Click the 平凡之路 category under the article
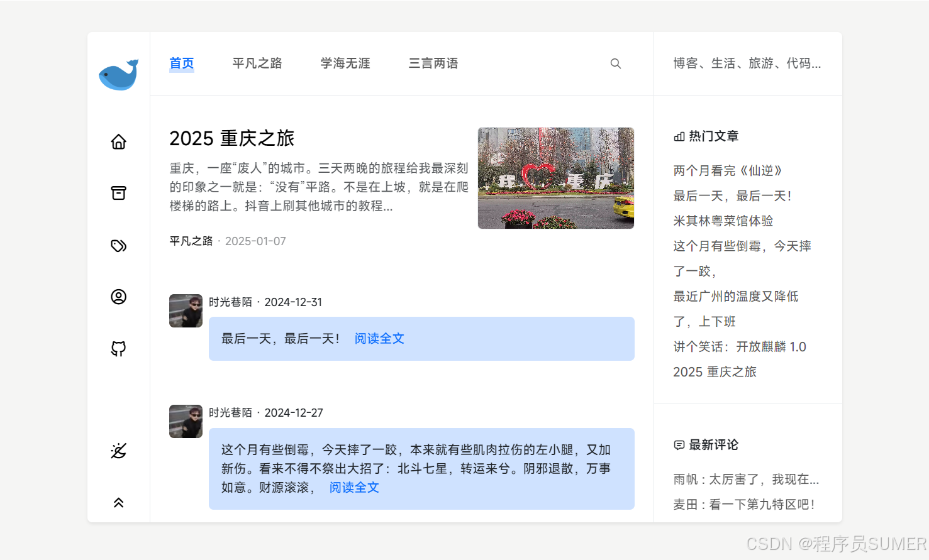Viewport: 929px width, 560px height. [x=191, y=241]
